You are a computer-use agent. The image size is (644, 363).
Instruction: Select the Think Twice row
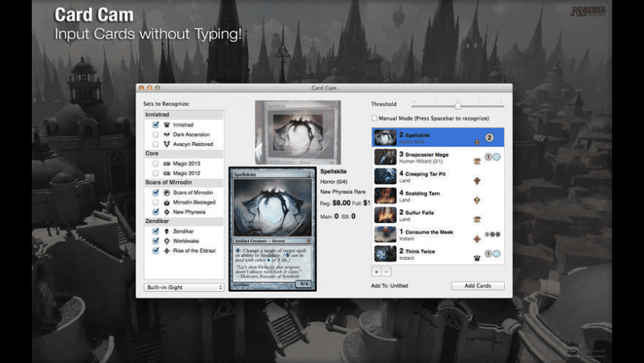(x=437, y=253)
